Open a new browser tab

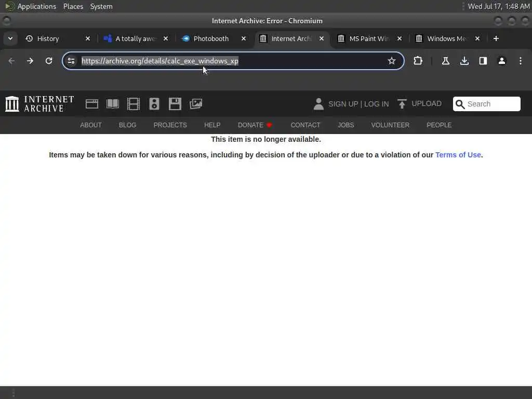click(x=496, y=38)
